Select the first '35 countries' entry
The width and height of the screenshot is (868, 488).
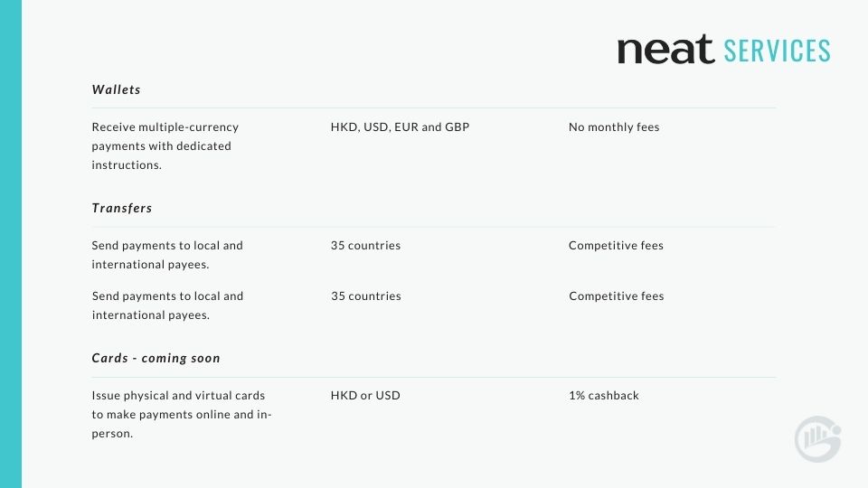(x=365, y=246)
